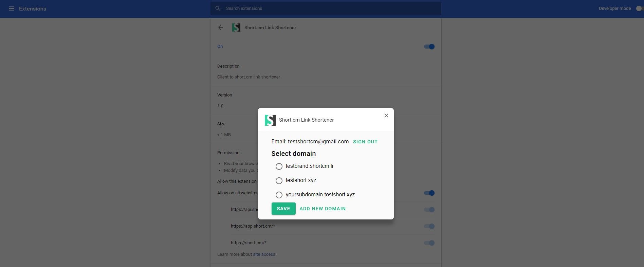Click the popup title Short.cm Link Shortener
The image size is (644, 267).
coord(306,120)
